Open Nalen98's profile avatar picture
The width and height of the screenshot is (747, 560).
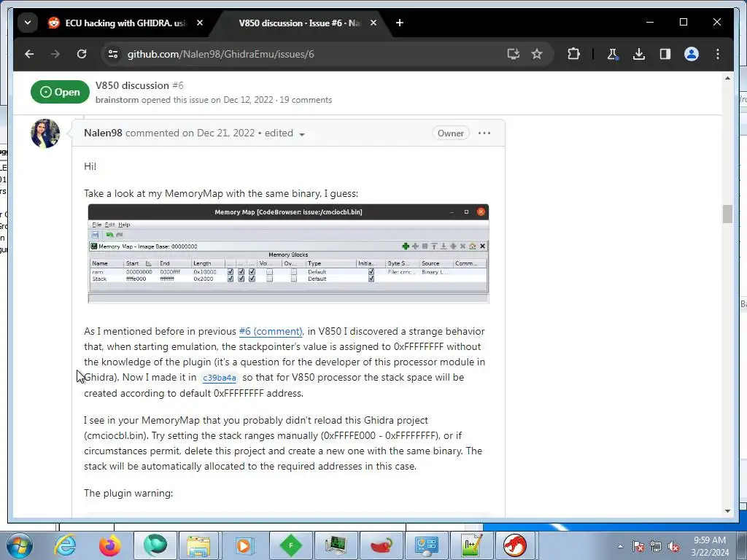click(45, 133)
